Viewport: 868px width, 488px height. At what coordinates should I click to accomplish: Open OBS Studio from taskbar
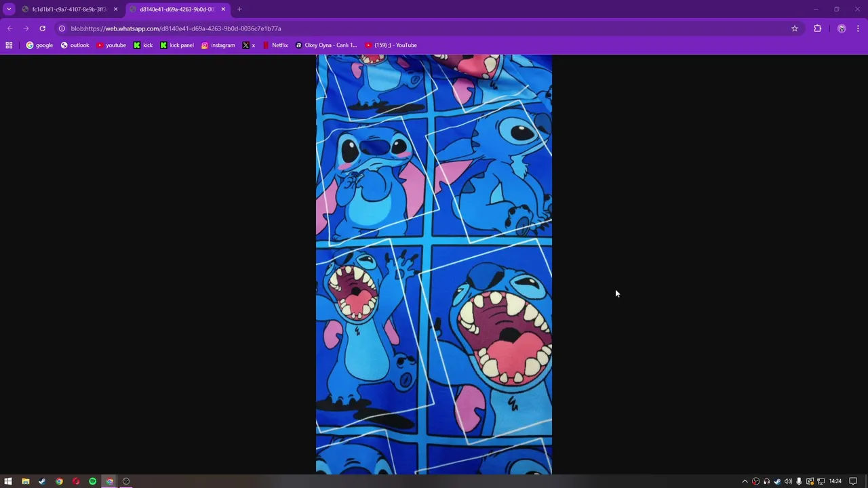(x=126, y=481)
